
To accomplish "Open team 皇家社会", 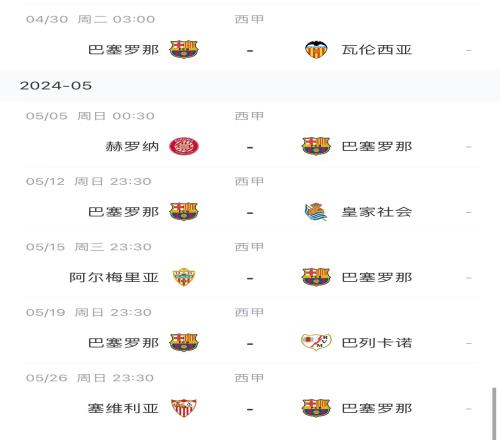I will point(377,212).
